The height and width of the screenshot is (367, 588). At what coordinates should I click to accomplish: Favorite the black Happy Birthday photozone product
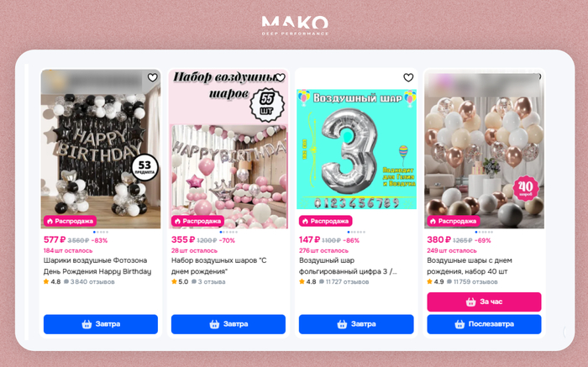152,77
